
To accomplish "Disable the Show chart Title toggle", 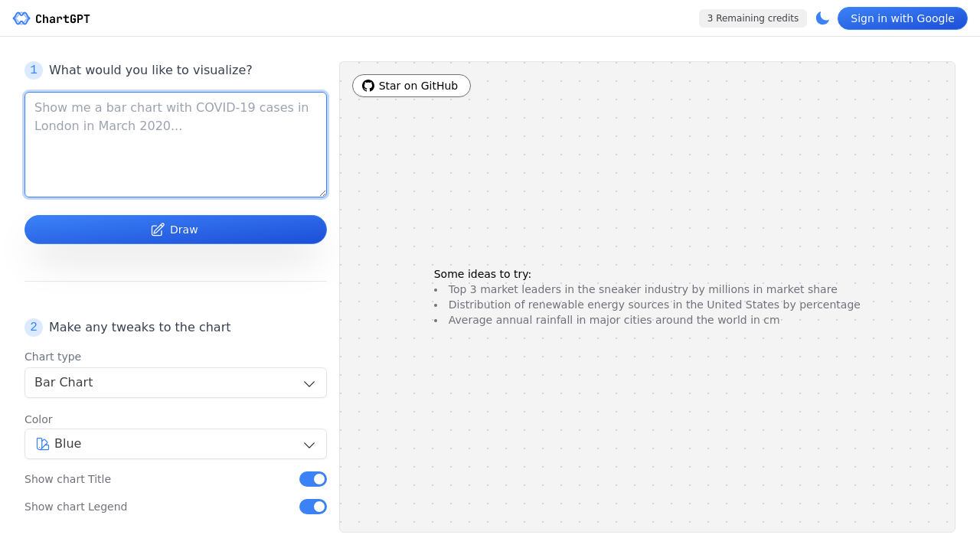I will click(x=312, y=478).
